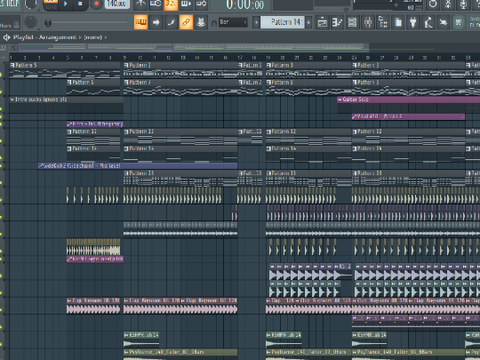
Task: Toggle the orange multilink to controllers icon
Action: pyautogui.click(x=186, y=22)
